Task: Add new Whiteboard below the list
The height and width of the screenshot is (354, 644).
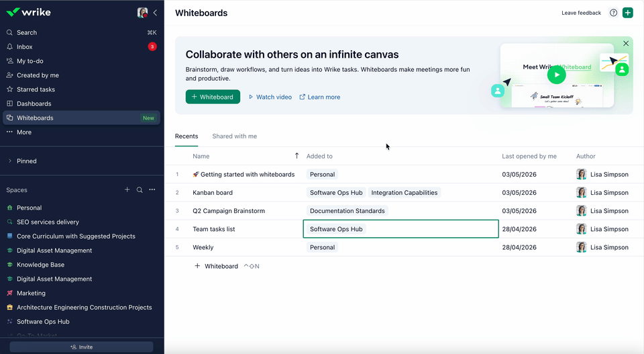Action: click(x=216, y=266)
